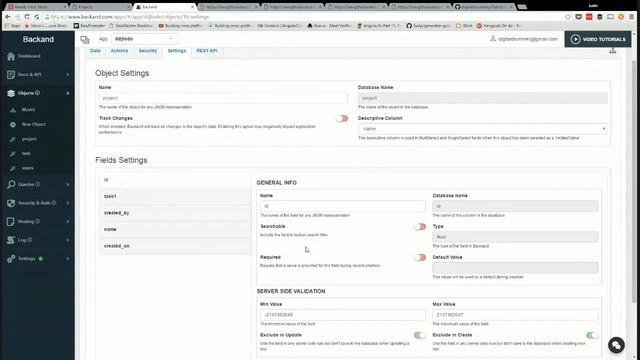This screenshot has height=360, width=640.
Task: Open the Model item in Objects
Action: pyautogui.click(x=28, y=109)
